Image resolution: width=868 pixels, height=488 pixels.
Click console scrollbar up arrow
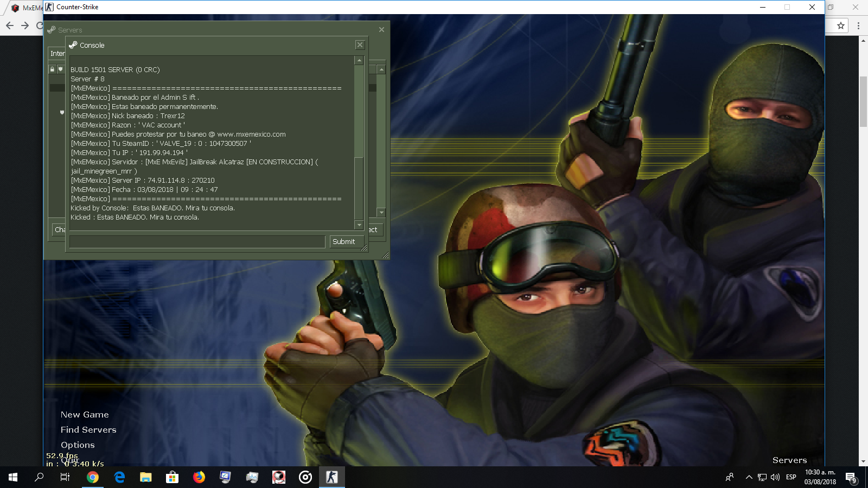pyautogui.click(x=359, y=60)
